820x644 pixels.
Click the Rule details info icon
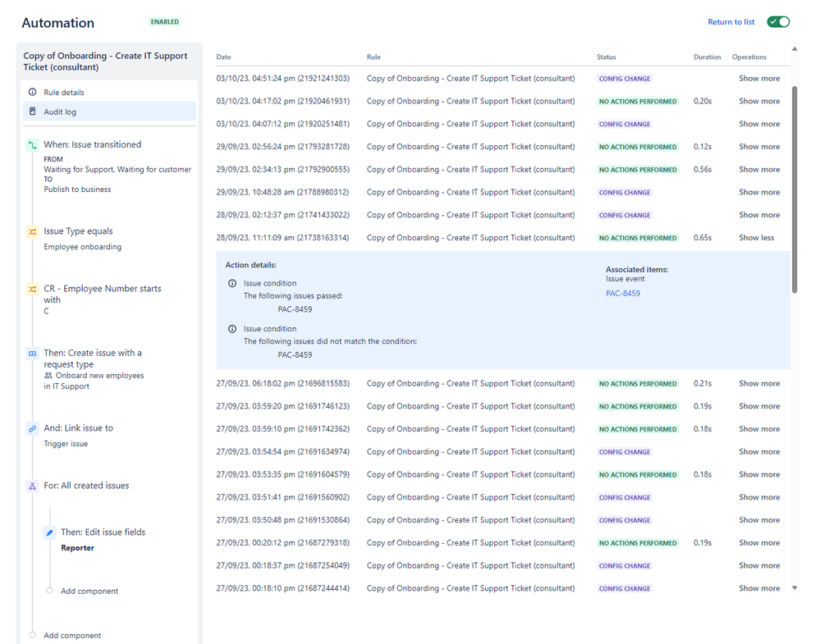pos(33,92)
